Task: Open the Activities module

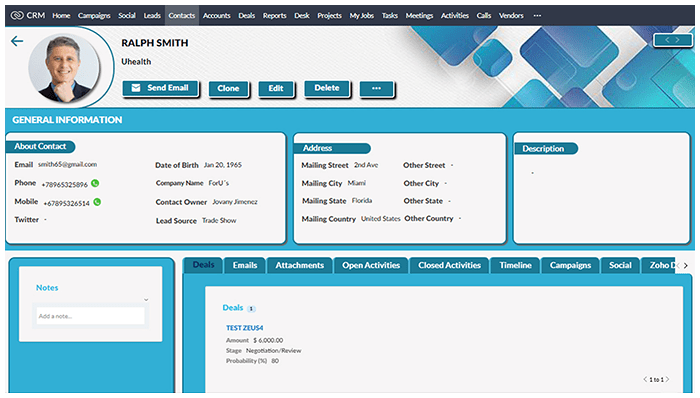Action: point(455,16)
